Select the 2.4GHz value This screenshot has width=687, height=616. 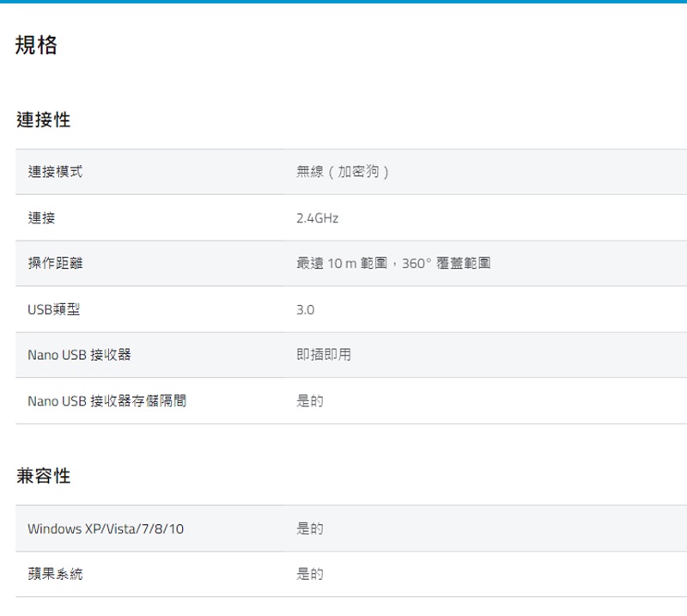[317, 218]
